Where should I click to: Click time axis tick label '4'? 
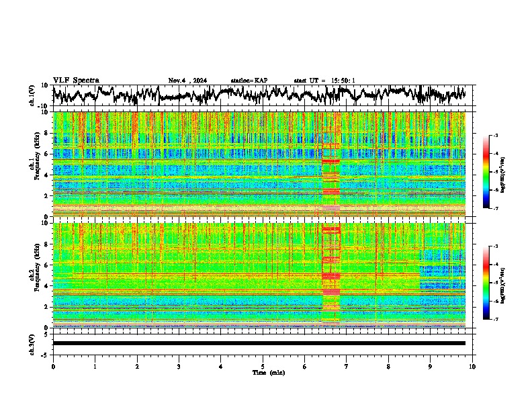point(220,367)
